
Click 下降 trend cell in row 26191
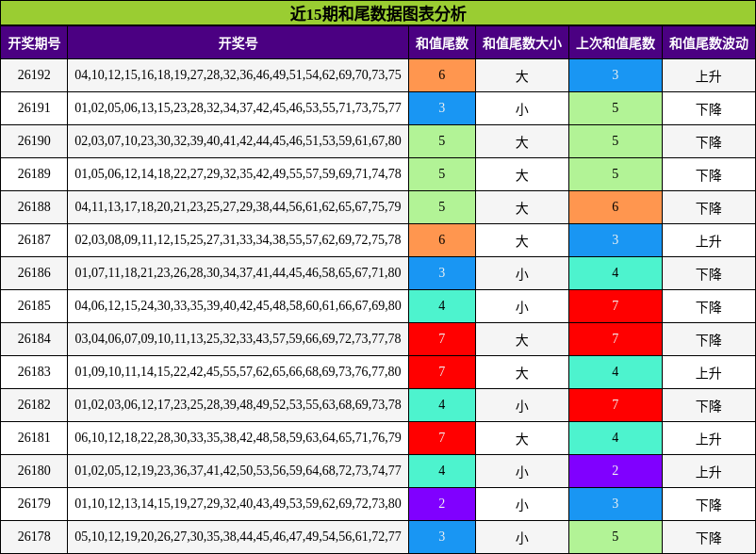(709, 108)
